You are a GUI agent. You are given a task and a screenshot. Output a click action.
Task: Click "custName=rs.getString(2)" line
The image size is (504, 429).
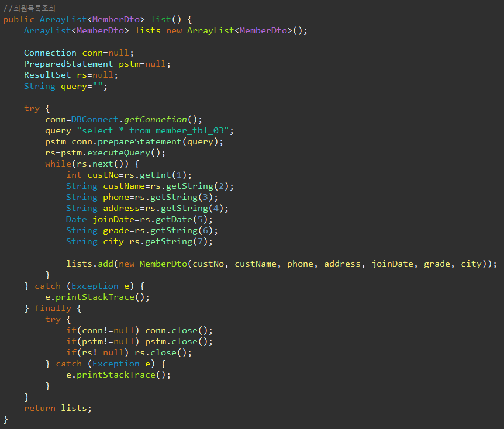166,186
